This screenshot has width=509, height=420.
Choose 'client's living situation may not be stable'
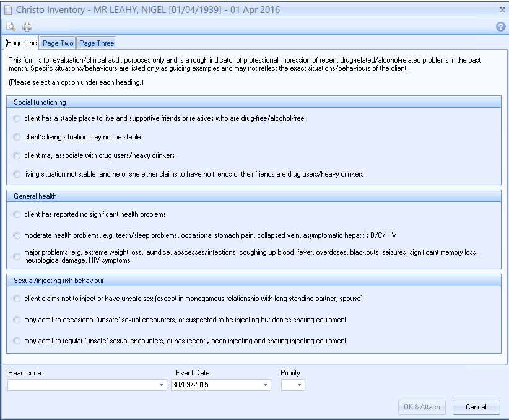coord(17,137)
